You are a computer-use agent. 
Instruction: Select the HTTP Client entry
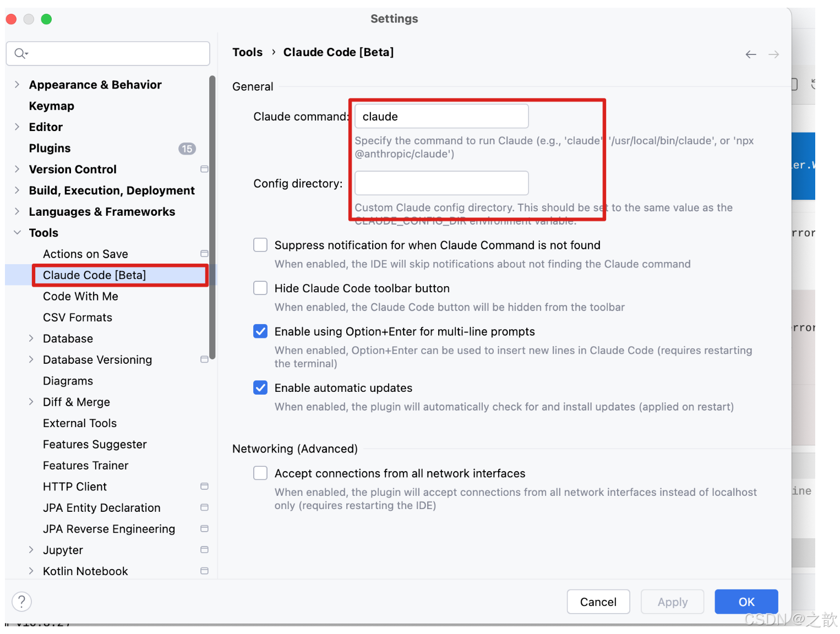point(75,487)
